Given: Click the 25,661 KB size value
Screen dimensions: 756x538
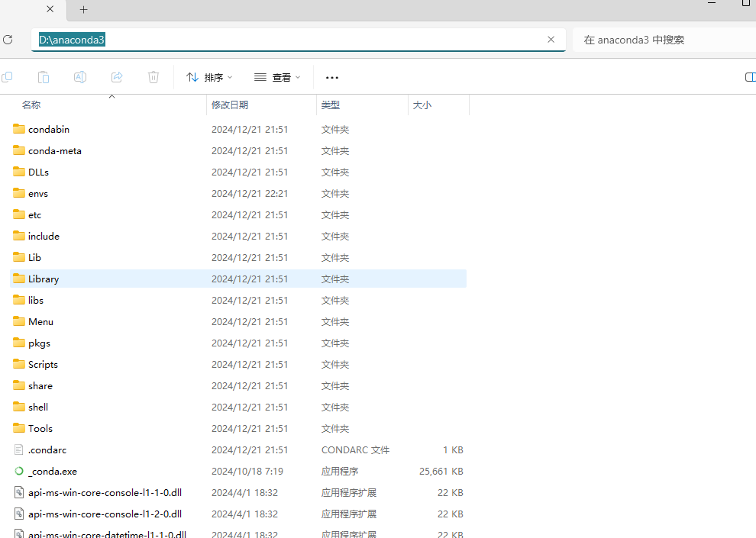Looking at the screenshot, I should click(x=441, y=472).
